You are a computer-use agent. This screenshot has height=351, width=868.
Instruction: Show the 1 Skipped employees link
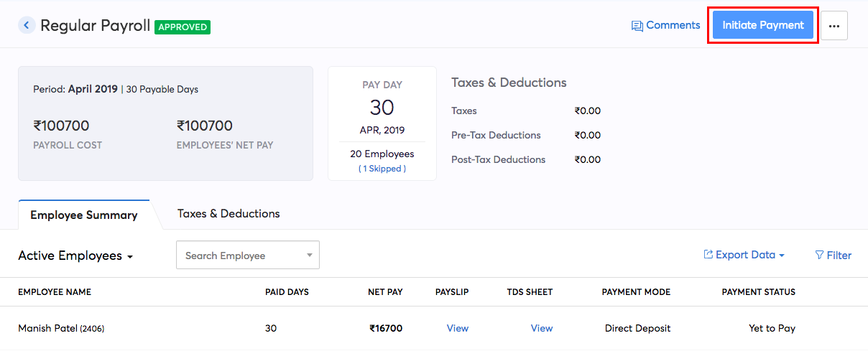(x=382, y=169)
